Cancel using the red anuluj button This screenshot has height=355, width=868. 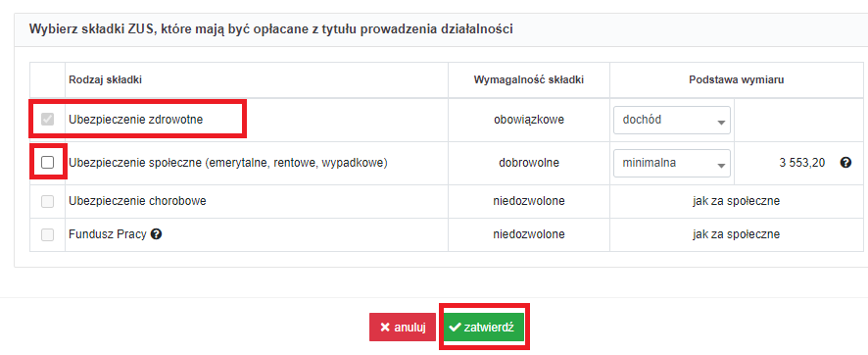click(x=403, y=328)
